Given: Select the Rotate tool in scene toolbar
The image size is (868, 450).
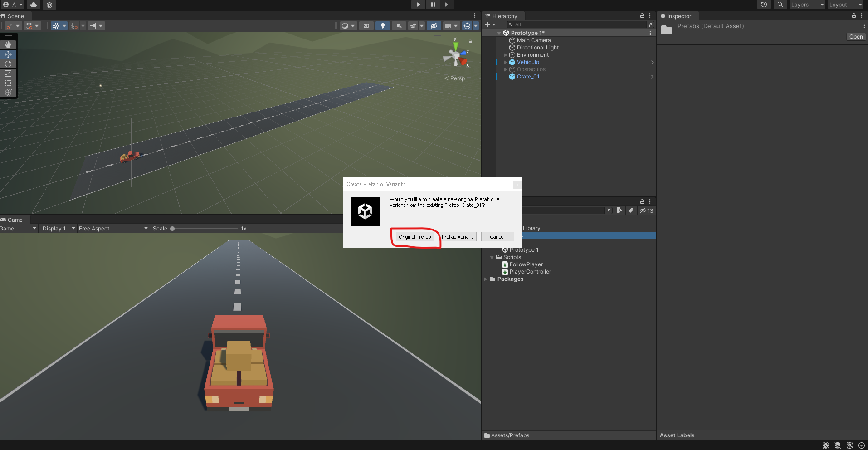Looking at the screenshot, I should 8,64.
